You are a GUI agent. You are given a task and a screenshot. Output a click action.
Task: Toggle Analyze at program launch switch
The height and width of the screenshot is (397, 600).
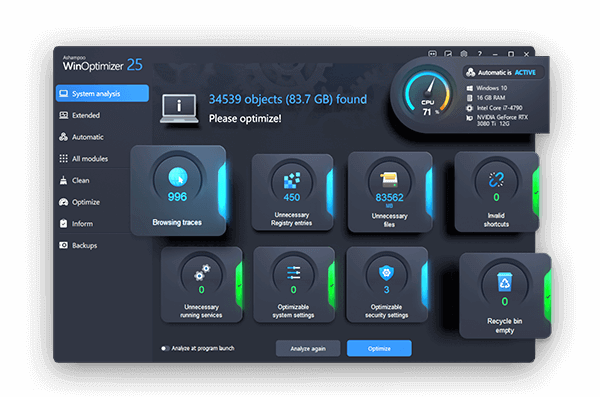point(165,348)
